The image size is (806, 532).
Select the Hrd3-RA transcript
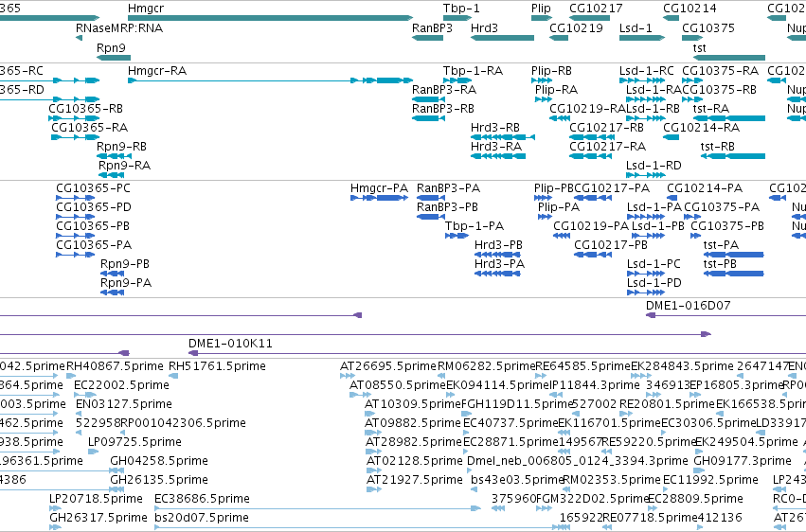(x=498, y=156)
